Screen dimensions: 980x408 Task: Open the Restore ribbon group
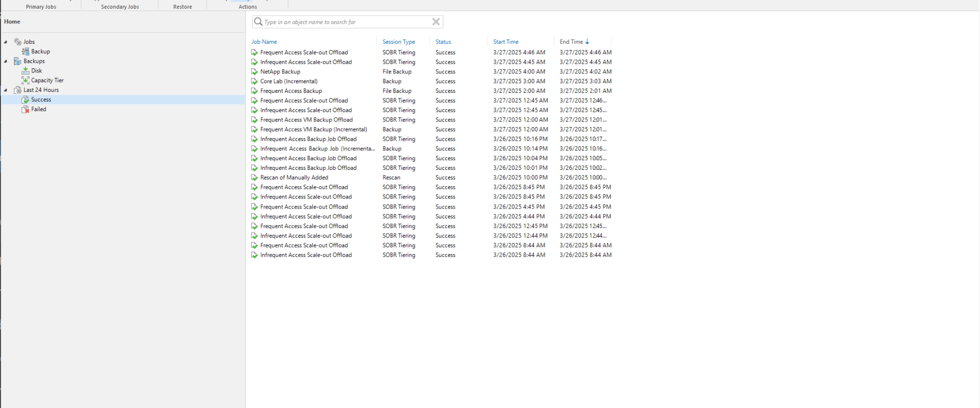pos(183,7)
